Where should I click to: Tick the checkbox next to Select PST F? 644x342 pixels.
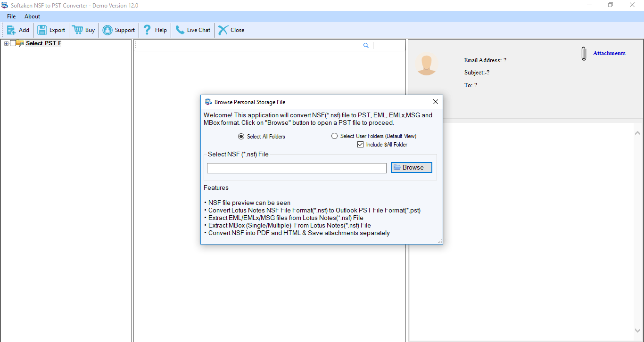pyautogui.click(x=13, y=43)
